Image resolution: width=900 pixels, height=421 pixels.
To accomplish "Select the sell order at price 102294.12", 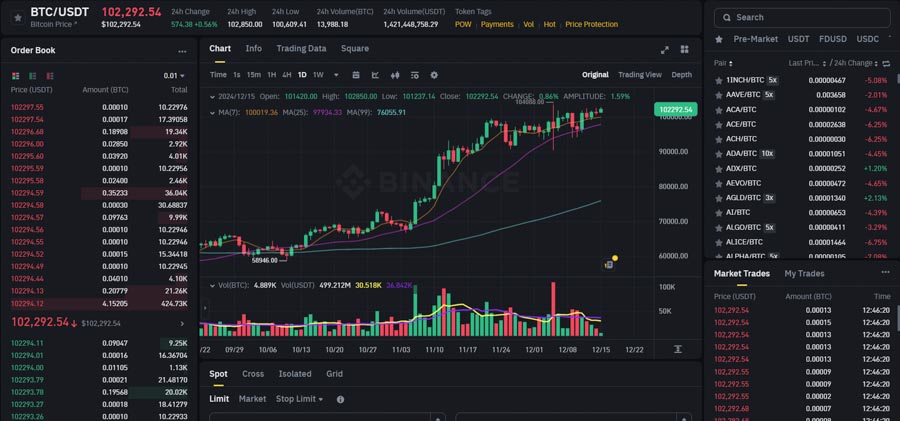I will point(99,303).
